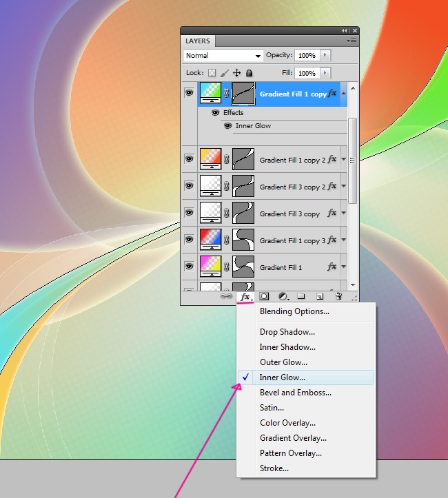
Task: Click the lock all padlock icon
Action: [249, 73]
